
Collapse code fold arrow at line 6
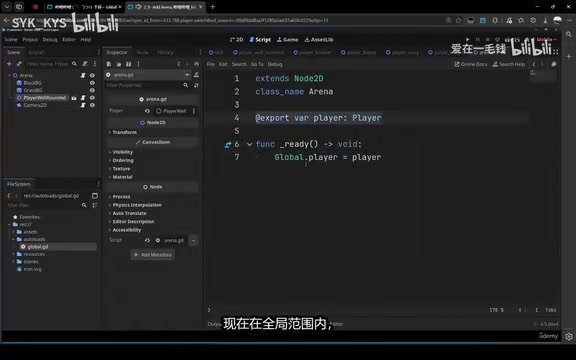pos(249,144)
